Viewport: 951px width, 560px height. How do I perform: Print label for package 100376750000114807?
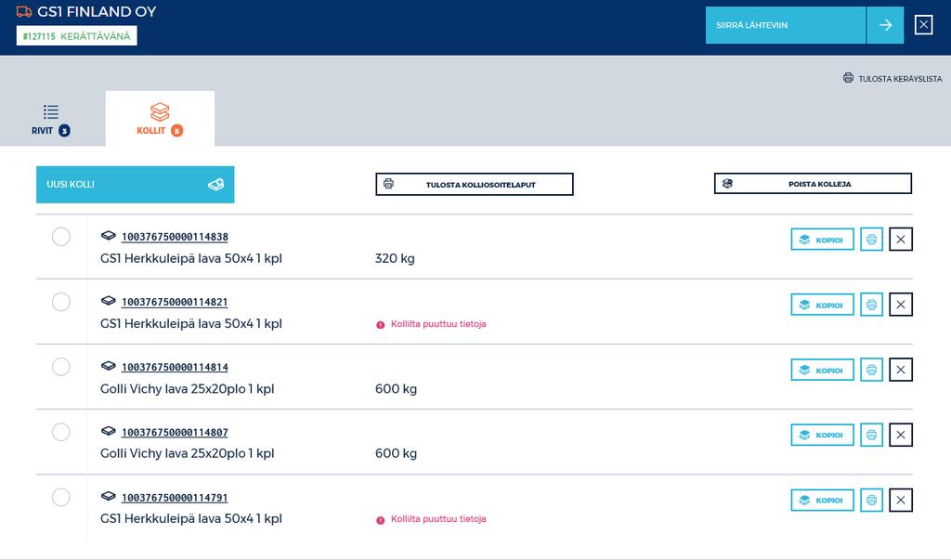click(x=871, y=435)
